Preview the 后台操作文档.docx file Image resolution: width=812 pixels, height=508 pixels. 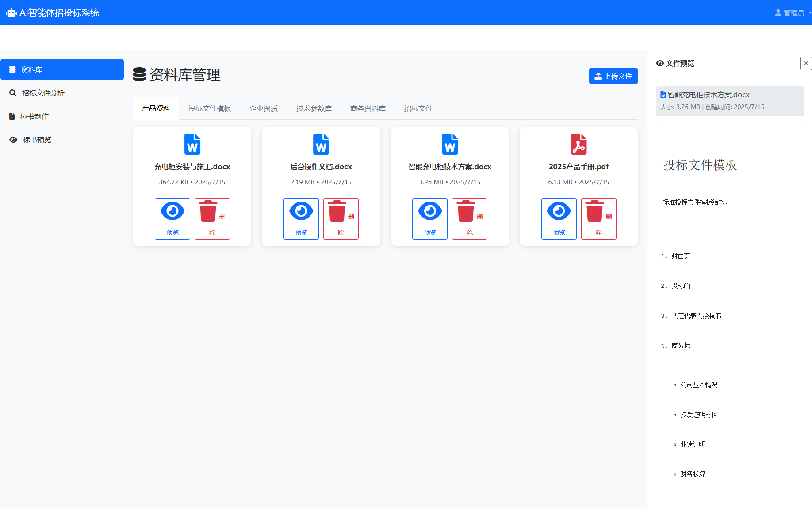301,219
